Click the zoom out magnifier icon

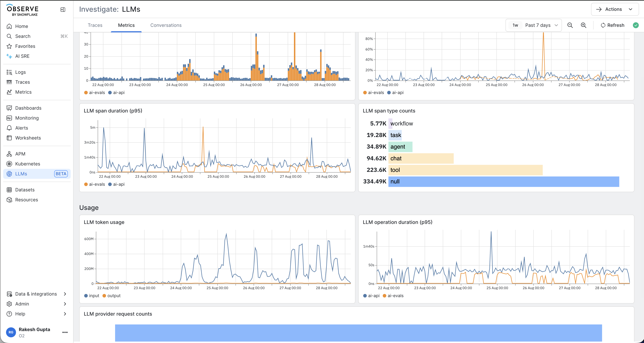coord(570,25)
